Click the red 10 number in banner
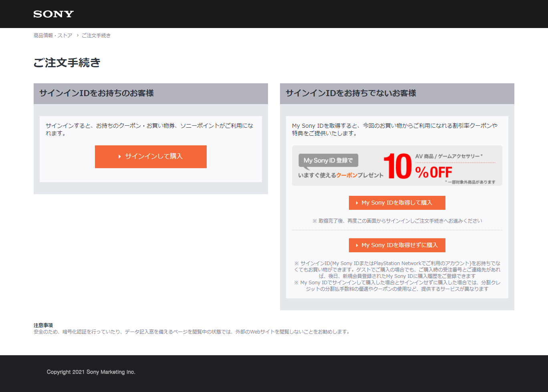 [x=397, y=166]
